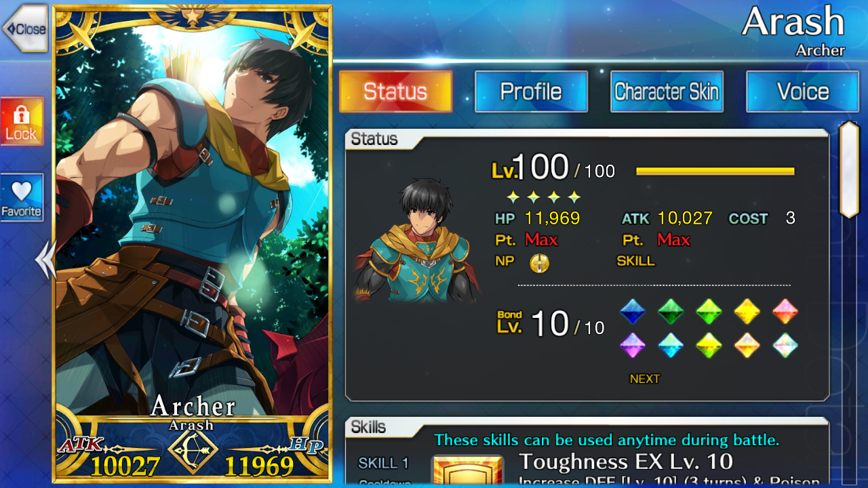The height and width of the screenshot is (488, 868).
Task: Click the vertical scrollbar handle
Action: click(849, 169)
